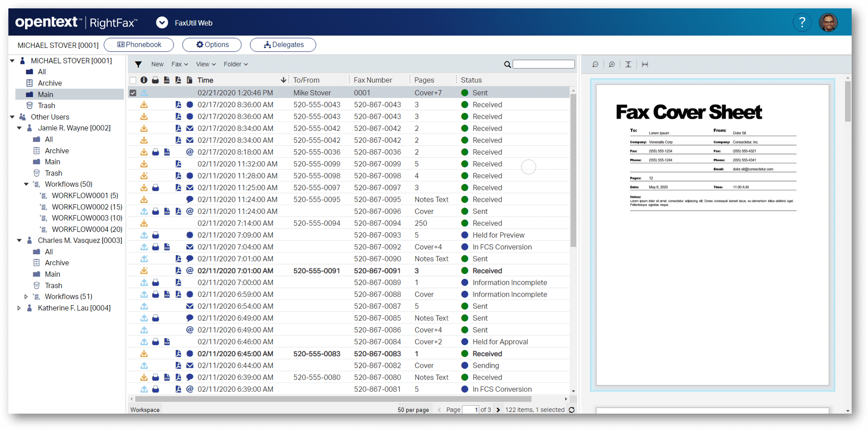Collapse Jamie R. Wayne's folder tree
Viewport: 868px width, 430px height.
pyautogui.click(x=19, y=128)
